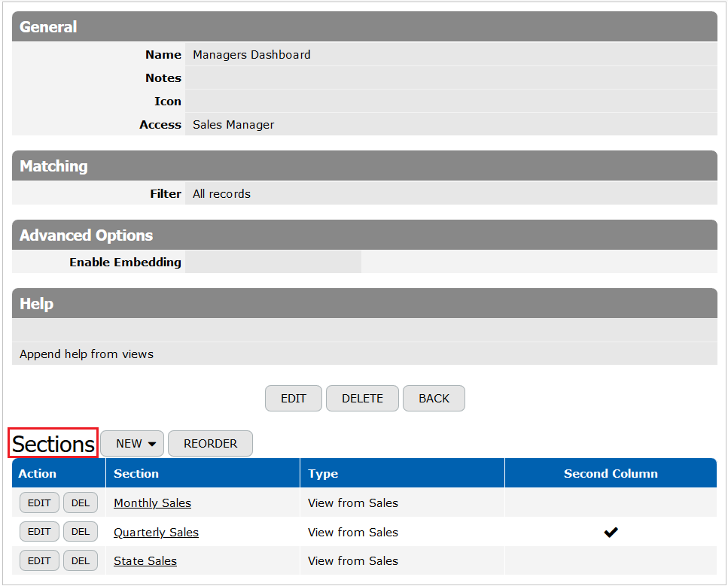Click the Access field label

[160, 125]
